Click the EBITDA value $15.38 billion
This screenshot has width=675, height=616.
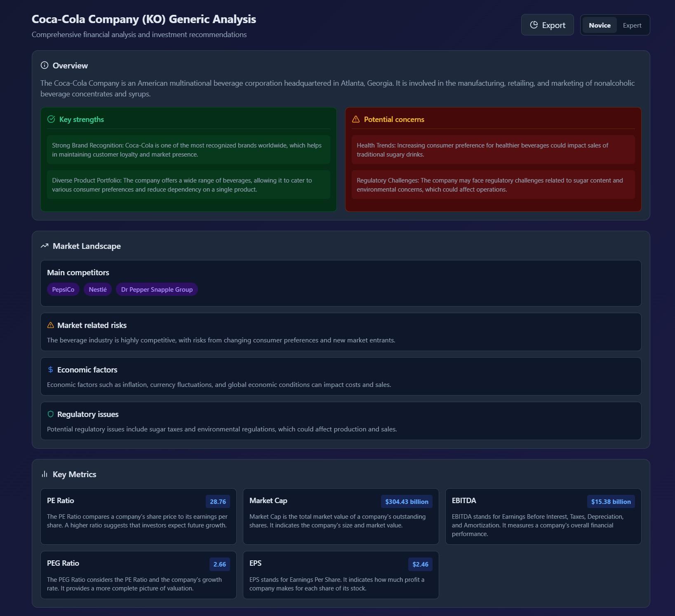611,501
